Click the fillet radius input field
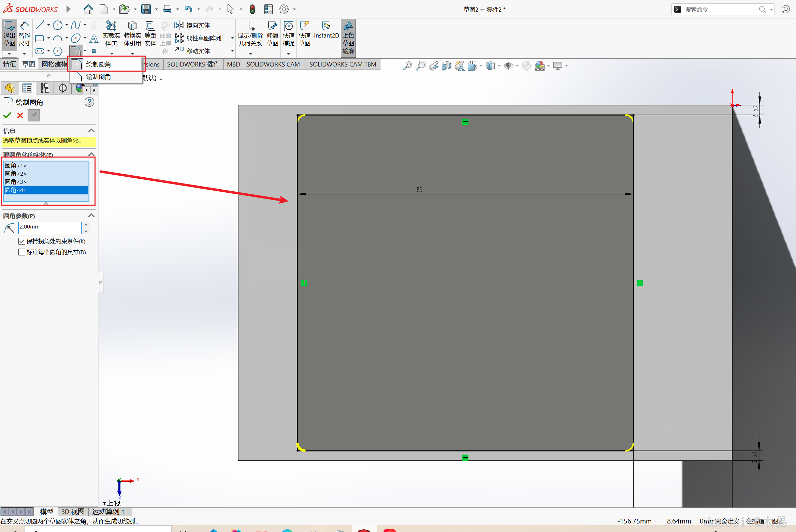The height and width of the screenshot is (532, 796). click(x=50, y=227)
